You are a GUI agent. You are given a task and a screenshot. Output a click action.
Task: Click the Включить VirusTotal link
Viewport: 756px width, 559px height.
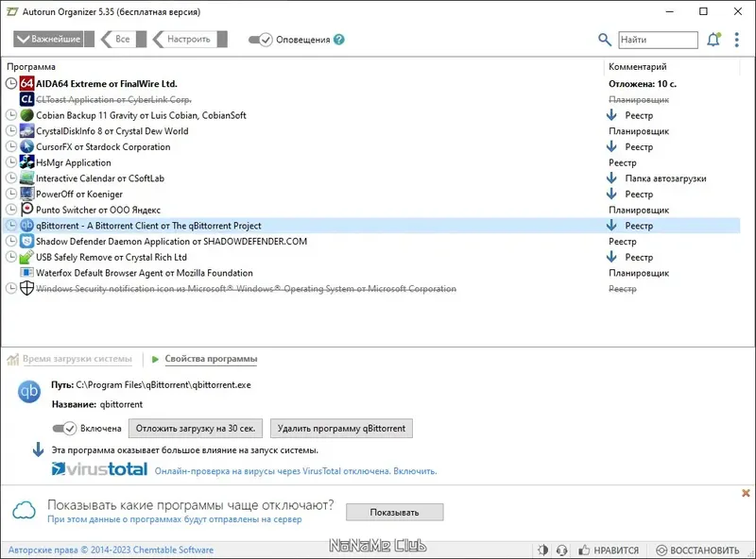pyautogui.click(x=415, y=471)
